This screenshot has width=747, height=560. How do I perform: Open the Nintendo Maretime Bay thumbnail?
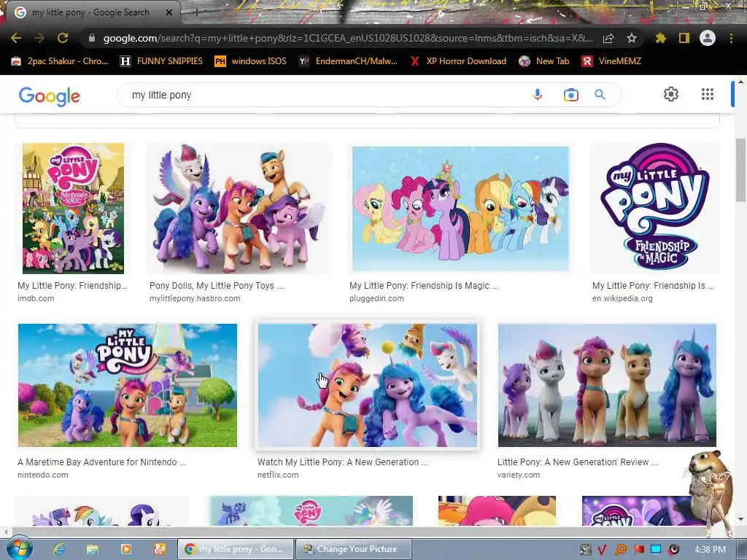127,385
